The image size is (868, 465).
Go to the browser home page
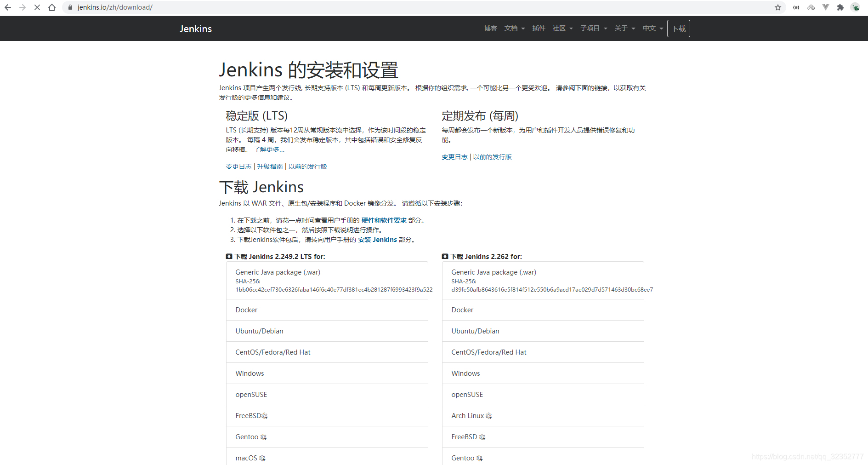(x=52, y=7)
